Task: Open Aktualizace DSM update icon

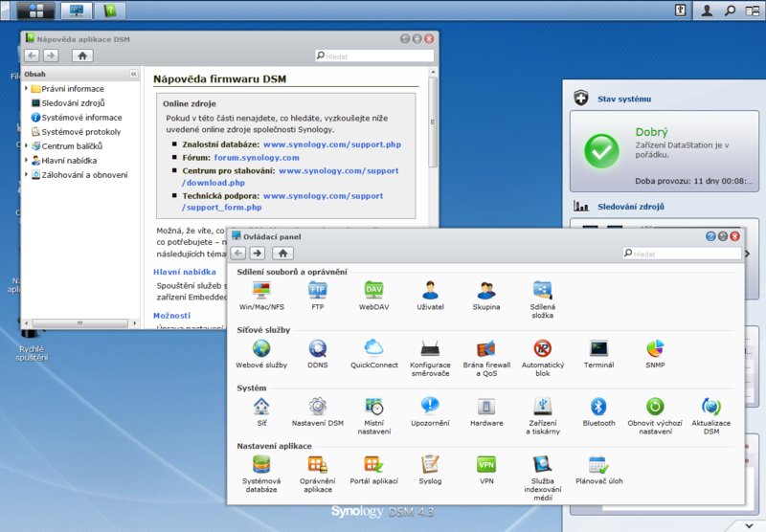Action: pos(711,415)
